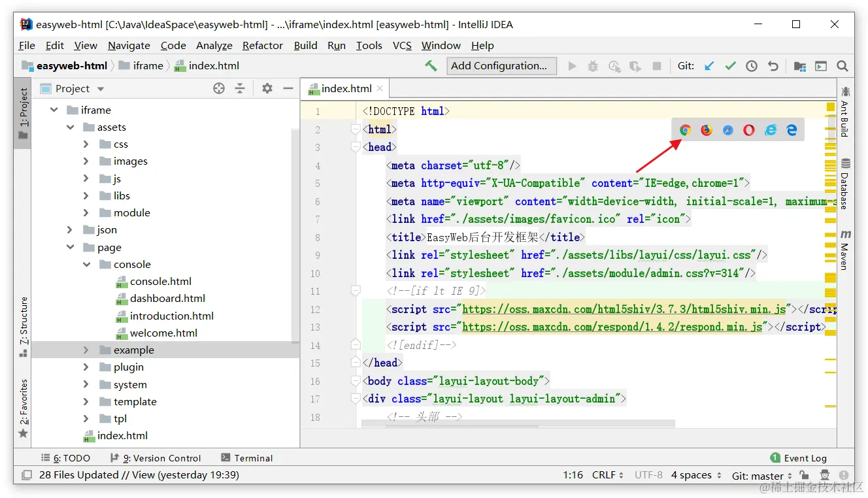Click the Add Configuration button
This screenshot has width=868, height=498.
coord(501,65)
